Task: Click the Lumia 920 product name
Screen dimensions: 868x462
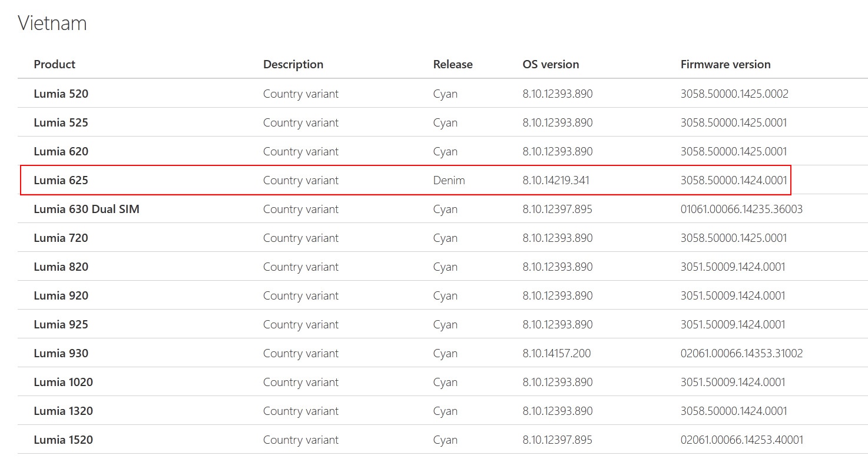Action: (x=61, y=295)
